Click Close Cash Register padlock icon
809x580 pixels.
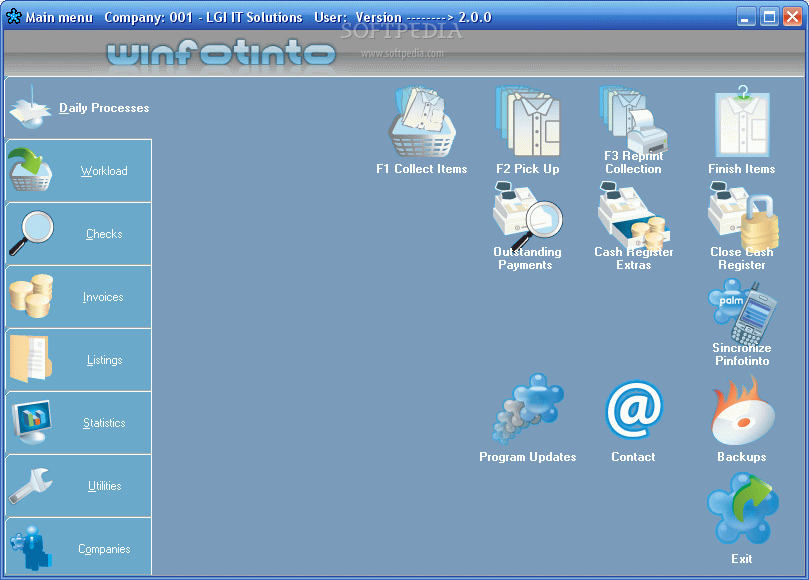[742, 216]
